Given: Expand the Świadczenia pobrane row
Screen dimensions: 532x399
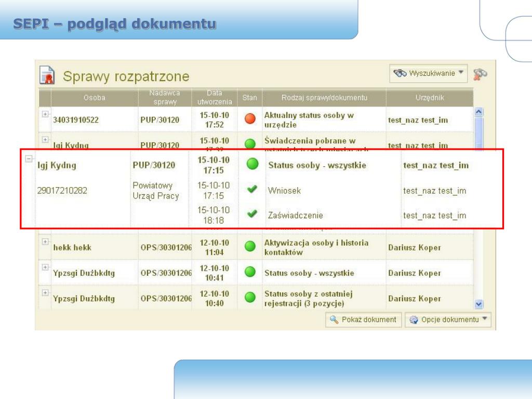Looking at the screenshot, I should click(x=45, y=139).
